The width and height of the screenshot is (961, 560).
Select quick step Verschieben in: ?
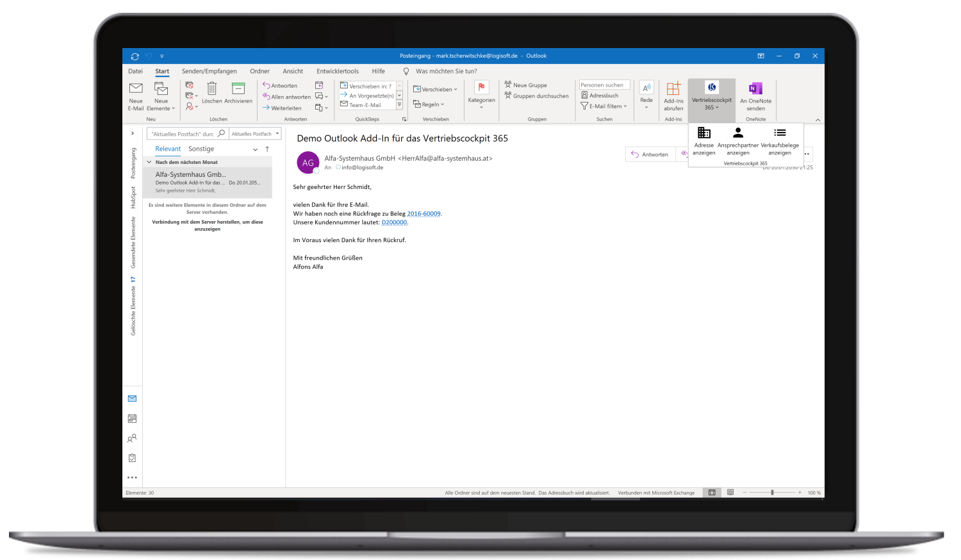tap(366, 86)
